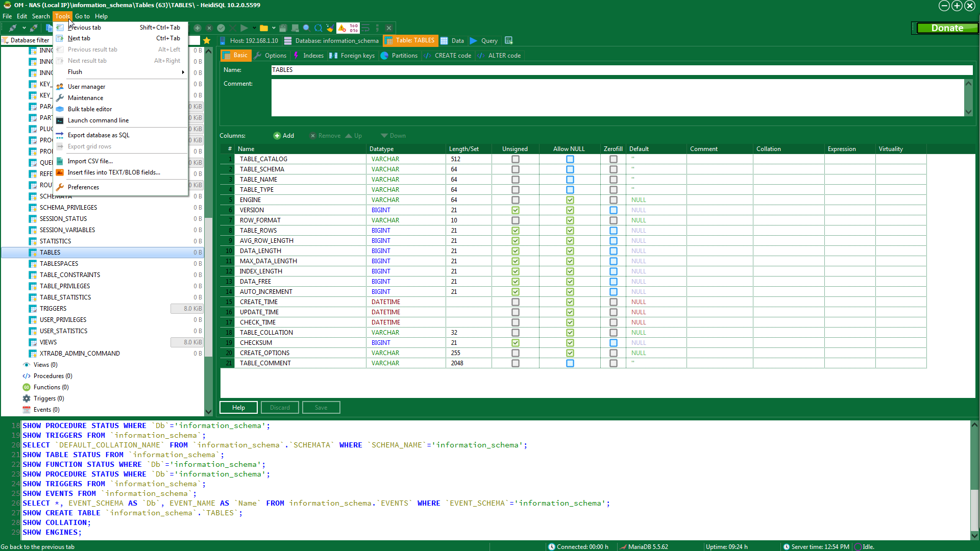Check Zerofill for the TABLE_ROWS column
The image size is (980, 551).
tap(612, 231)
